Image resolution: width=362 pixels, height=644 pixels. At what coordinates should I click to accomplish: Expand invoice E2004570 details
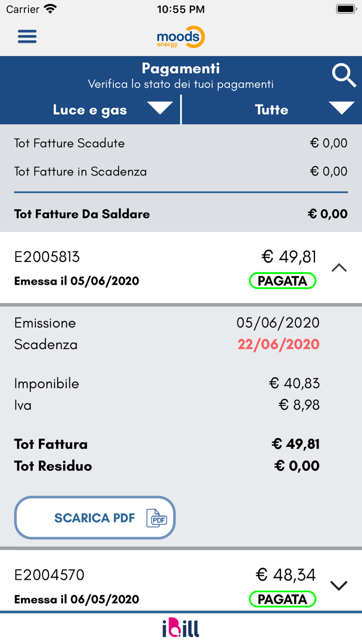(339, 586)
